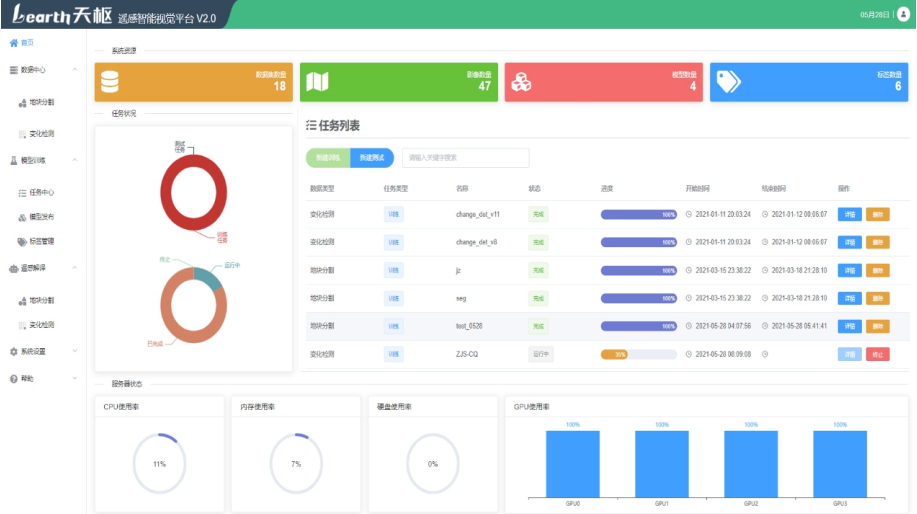Click empty end-time clock icon for ZJS-CQ
The image size is (917, 514).
765,354
